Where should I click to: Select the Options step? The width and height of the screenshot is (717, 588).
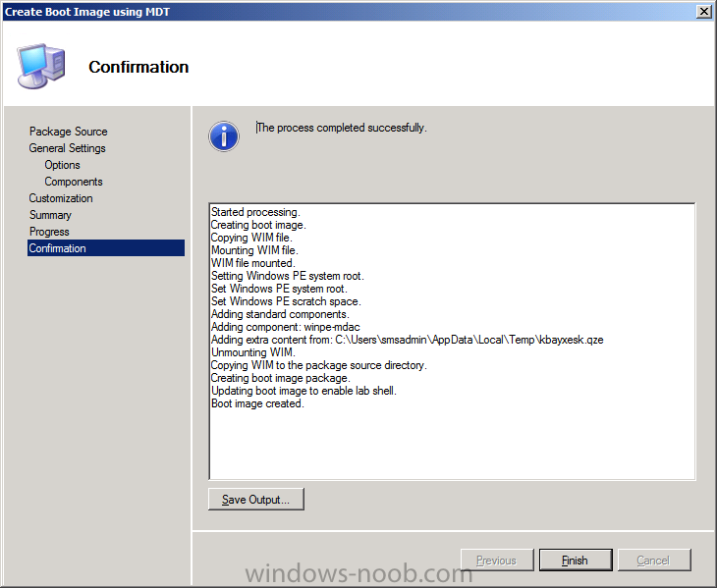[62, 165]
